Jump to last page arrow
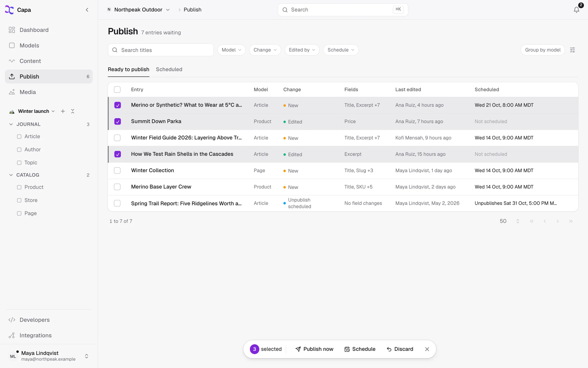 tap(571, 221)
